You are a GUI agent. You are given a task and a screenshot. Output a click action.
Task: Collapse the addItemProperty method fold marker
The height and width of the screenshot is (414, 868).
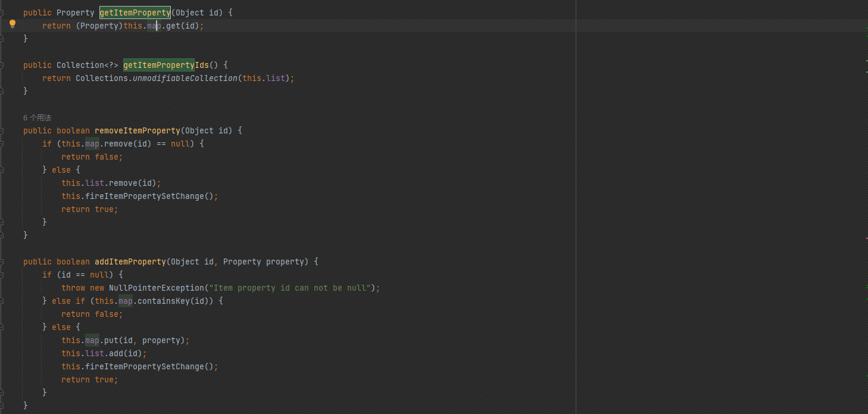click(x=2, y=261)
